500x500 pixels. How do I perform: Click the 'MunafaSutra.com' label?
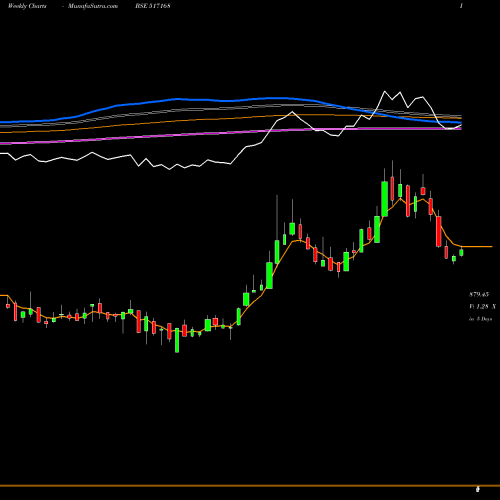pyautogui.click(x=93, y=6)
